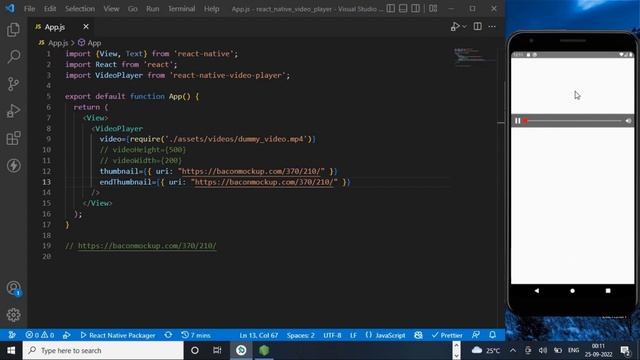Open the remote window status bar icon
The image size is (640, 360).
[x=12, y=335]
